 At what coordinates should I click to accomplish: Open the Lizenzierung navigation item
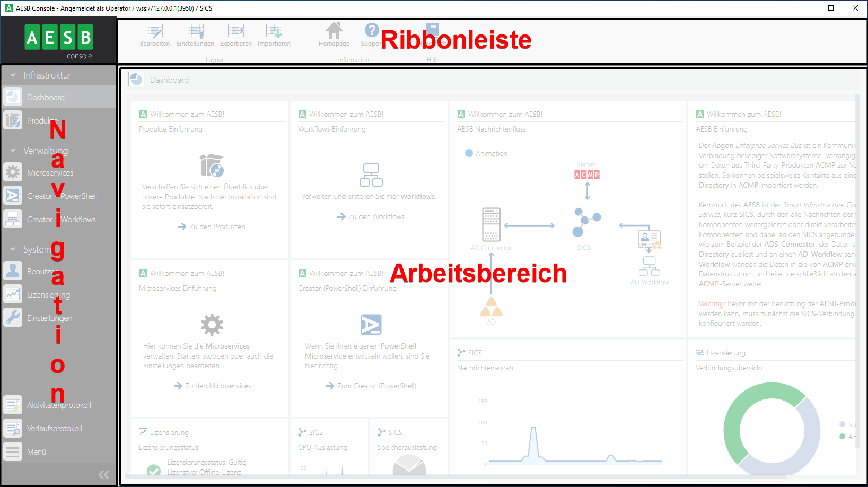pyautogui.click(x=48, y=295)
